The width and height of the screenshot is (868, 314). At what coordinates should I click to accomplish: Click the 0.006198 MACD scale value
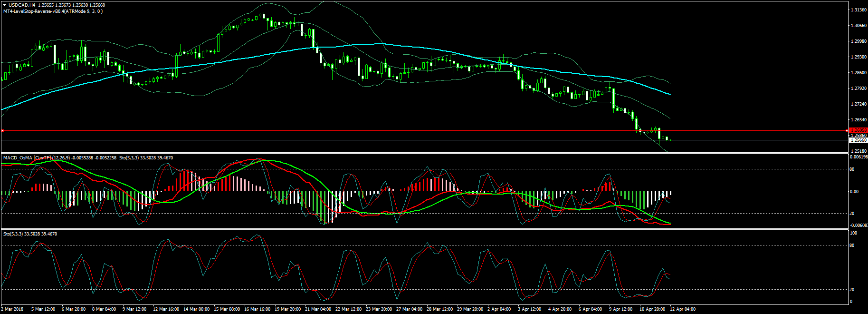(x=858, y=157)
